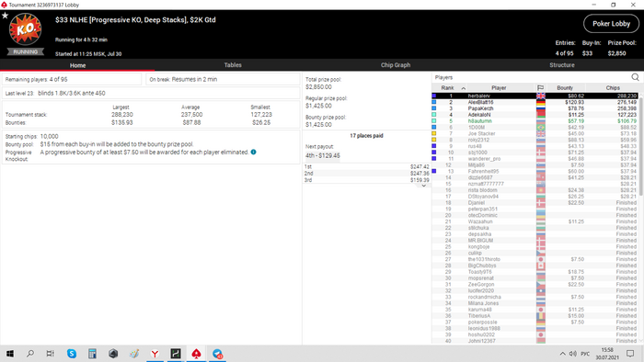
Task: Open Windows taskbar search
Action: point(30,354)
